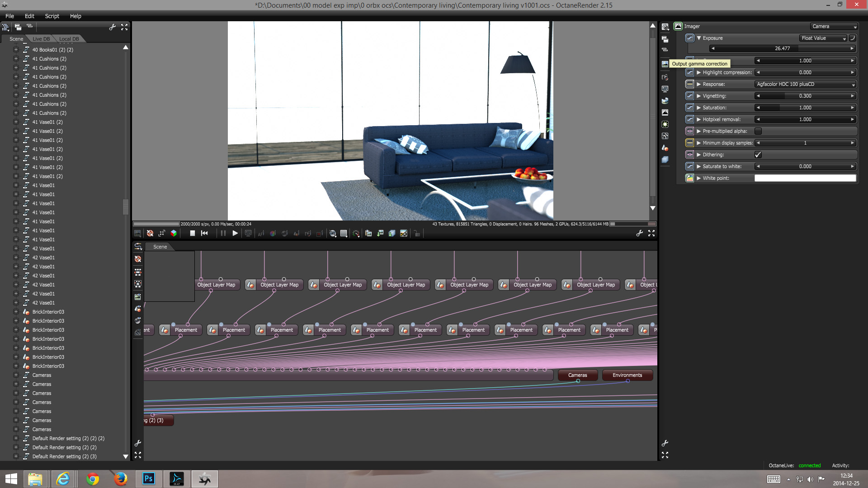
Task: Expand the 40 Books01 tree item
Action: pos(16,50)
